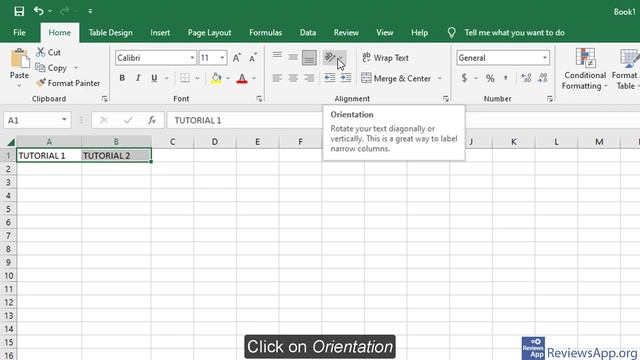
Task: Switch to the Review tab
Action: 346,33
